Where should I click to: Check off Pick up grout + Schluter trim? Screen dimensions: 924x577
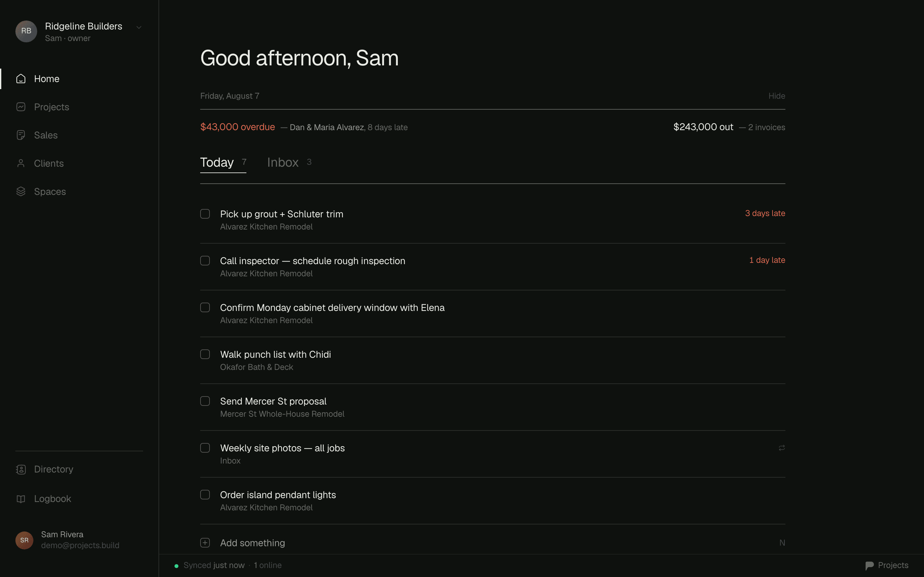[205, 214]
